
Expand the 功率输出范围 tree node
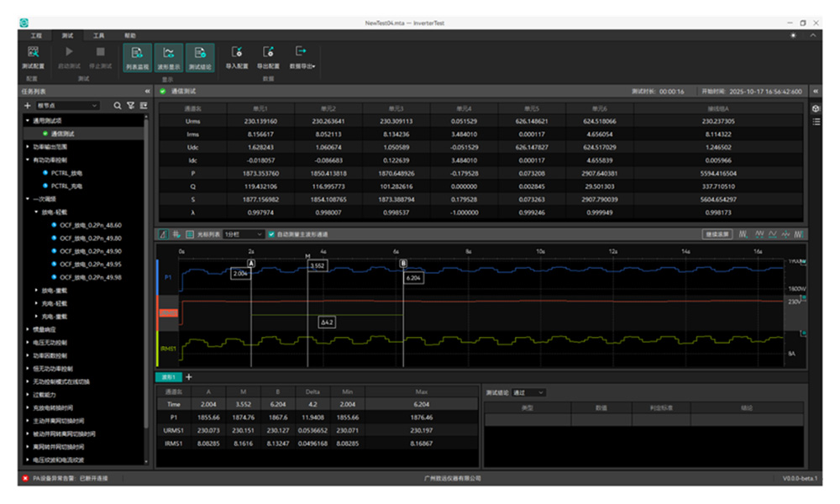pyautogui.click(x=28, y=147)
